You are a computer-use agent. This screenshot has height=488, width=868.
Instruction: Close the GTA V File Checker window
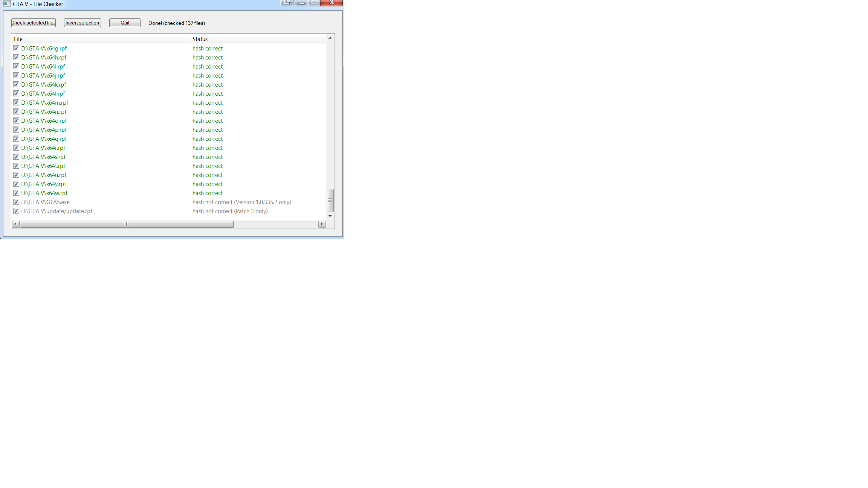click(x=332, y=3)
